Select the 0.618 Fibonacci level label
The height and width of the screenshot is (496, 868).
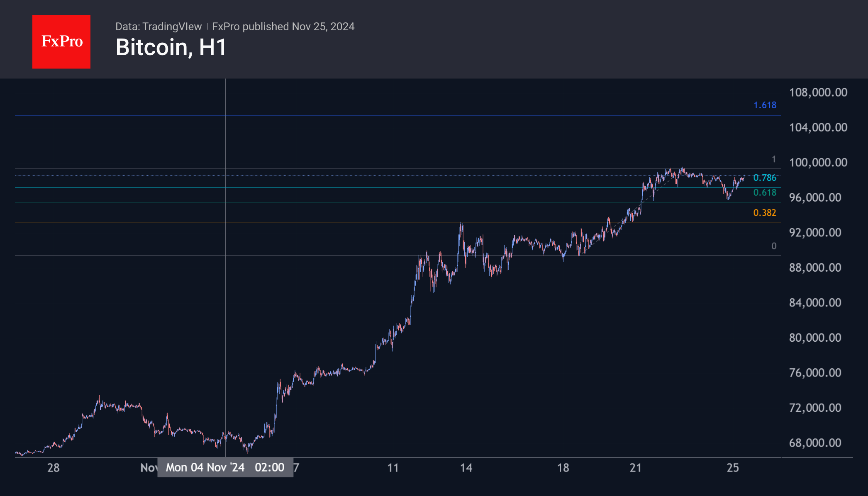(765, 193)
